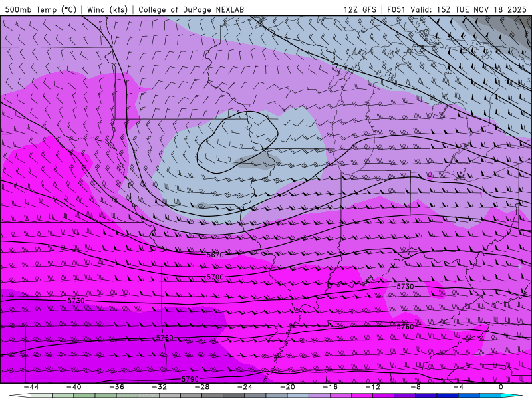Click the 5700 height contour label
The image size is (532, 399).
point(215,277)
